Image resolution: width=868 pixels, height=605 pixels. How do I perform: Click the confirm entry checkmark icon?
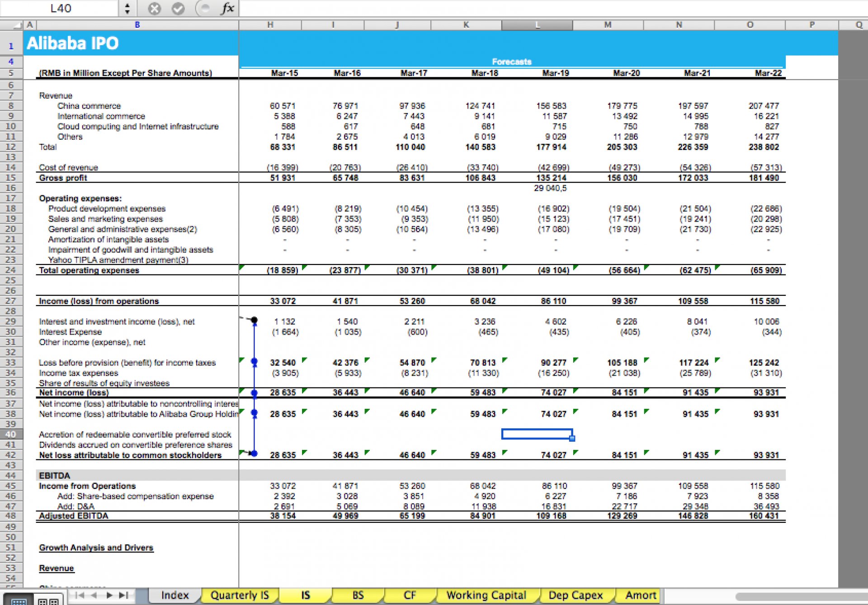click(x=178, y=9)
